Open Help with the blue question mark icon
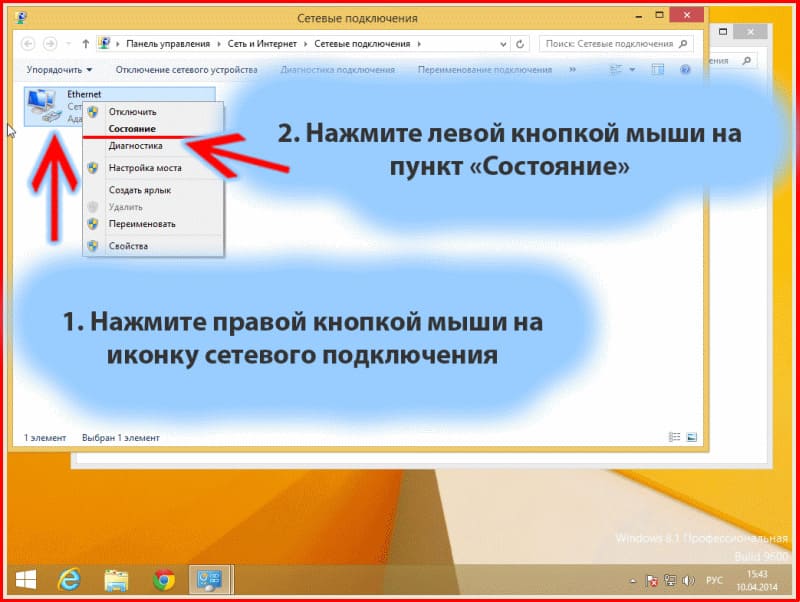Screen dimensions: 800x602 coord(685,69)
